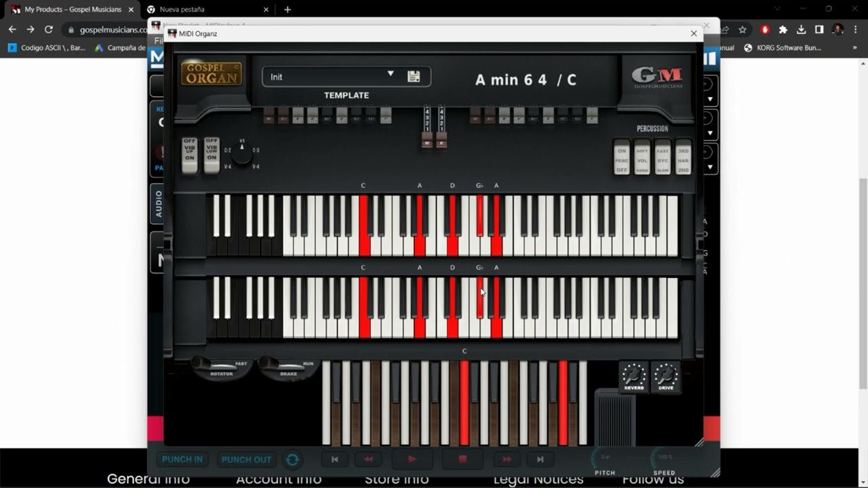
Task: Click the expression volume pedal
Action: pyautogui.click(x=615, y=418)
